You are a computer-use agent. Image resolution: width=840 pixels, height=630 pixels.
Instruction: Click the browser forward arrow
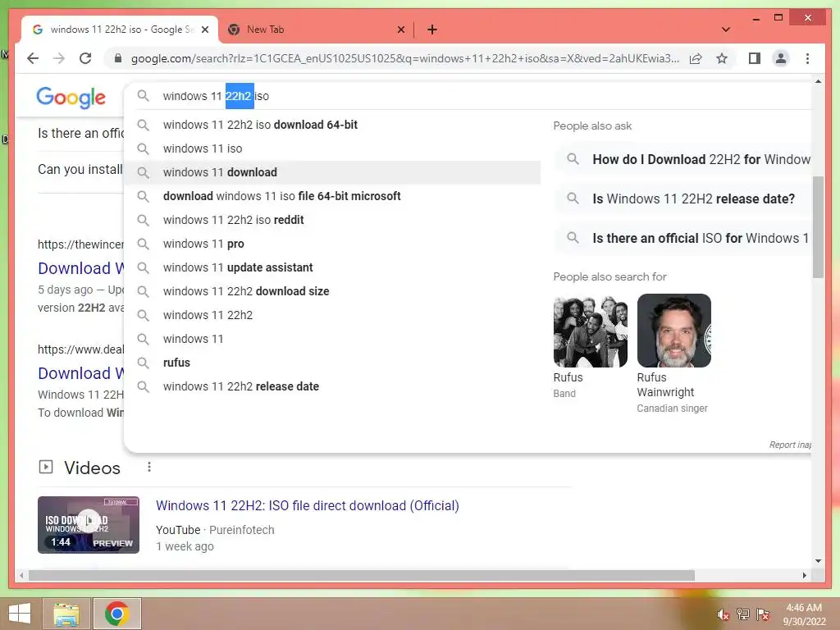click(x=59, y=58)
